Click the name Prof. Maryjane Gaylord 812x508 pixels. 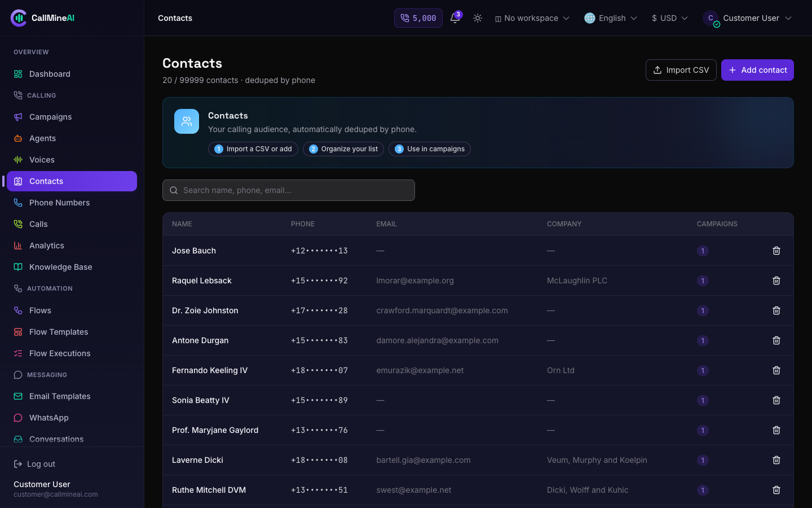(215, 430)
